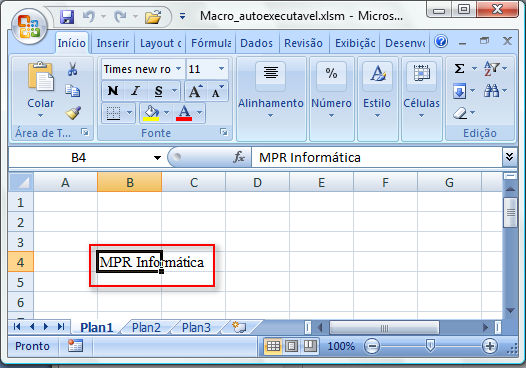Toggle Italic formatting button

pos(136,91)
